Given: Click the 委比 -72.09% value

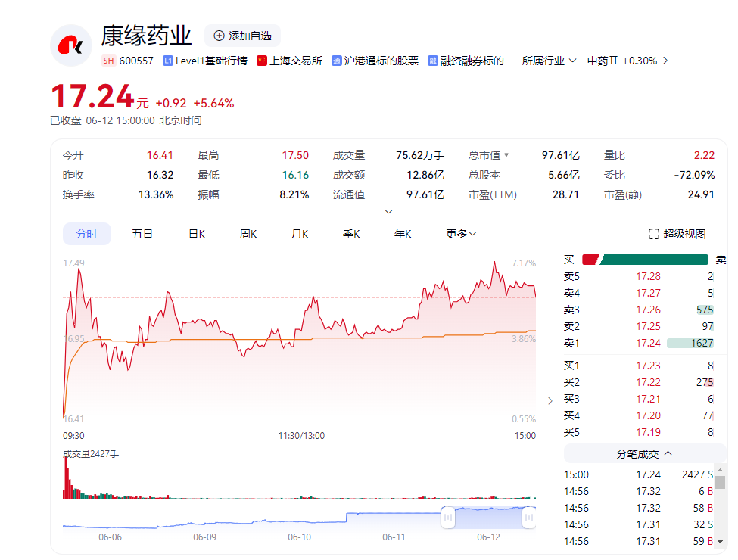Looking at the screenshot, I should [x=694, y=175].
